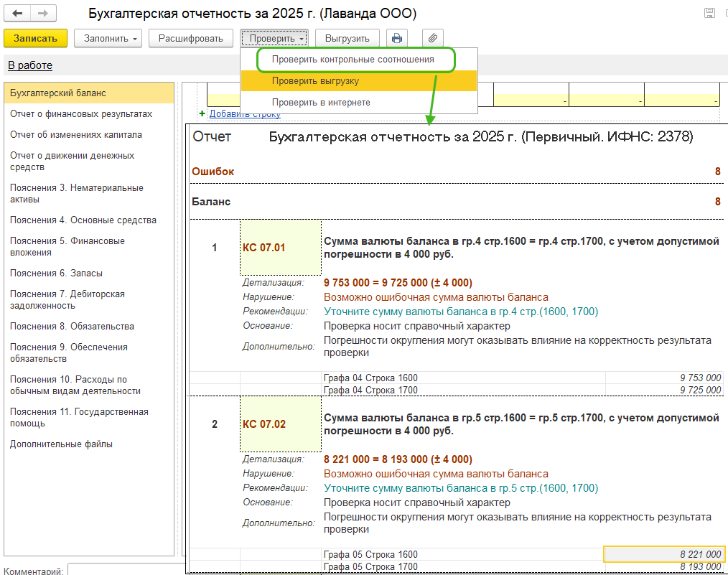Choose Проверить выгрузку from the menu
Viewport: 728px width, 575px height.
pos(315,81)
